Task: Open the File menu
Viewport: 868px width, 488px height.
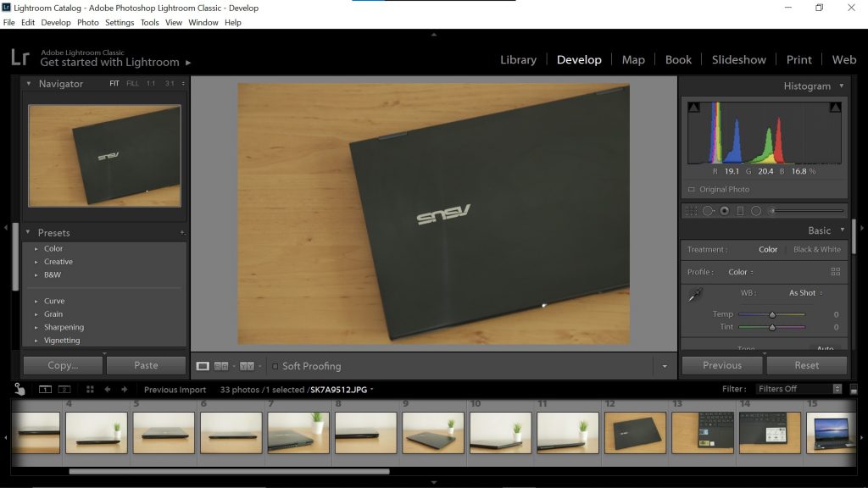Action: [8, 23]
